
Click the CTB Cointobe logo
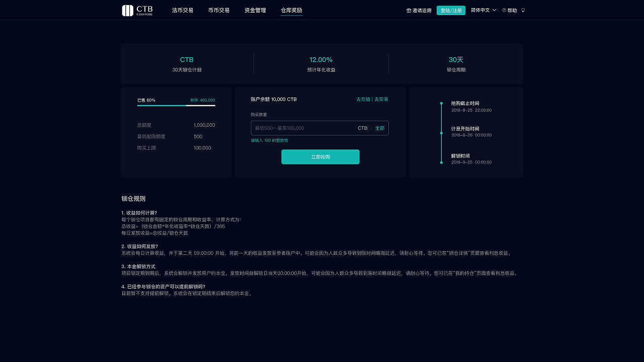click(136, 10)
